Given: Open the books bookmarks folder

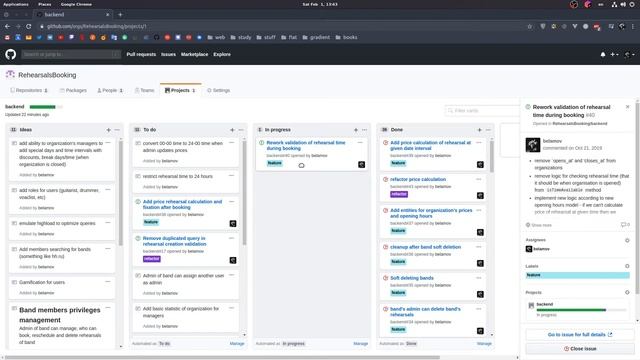Looking at the screenshot, I should [346, 37].
